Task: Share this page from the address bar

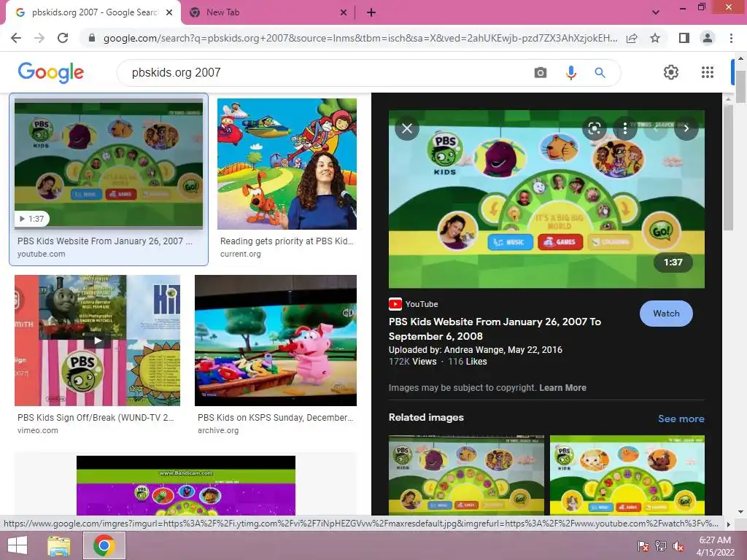Action: click(632, 38)
